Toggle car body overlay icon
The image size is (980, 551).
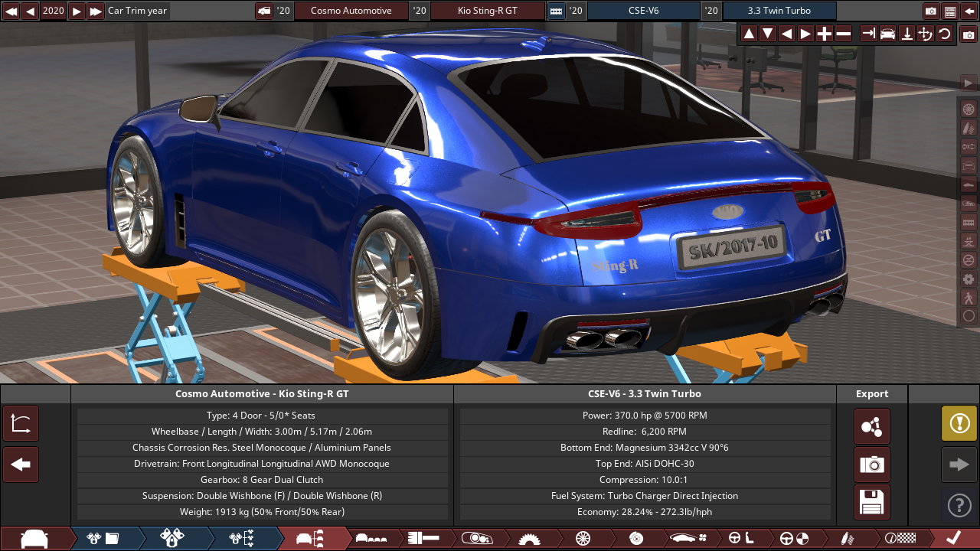point(969,184)
